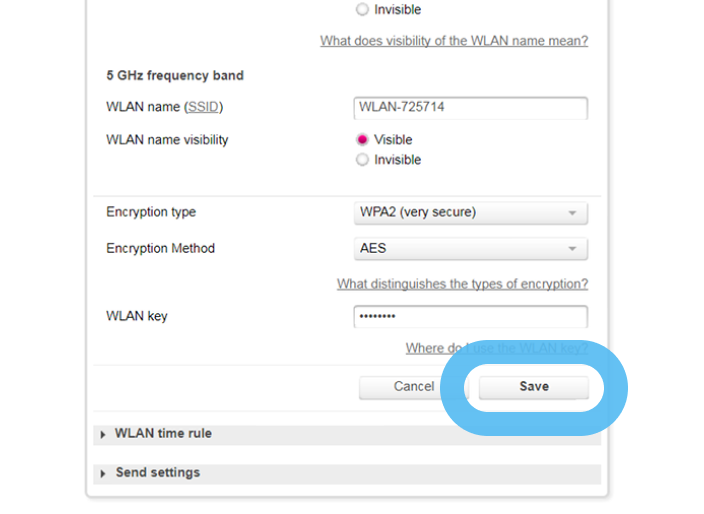The height and width of the screenshot is (514, 704).
Task: Expand the Send settings section
Action: pyautogui.click(x=157, y=473)
